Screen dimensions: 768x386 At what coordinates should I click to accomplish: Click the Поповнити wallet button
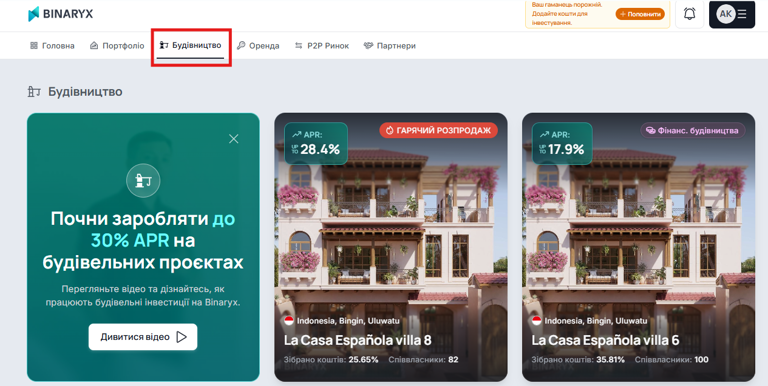(x=640, y=14)
